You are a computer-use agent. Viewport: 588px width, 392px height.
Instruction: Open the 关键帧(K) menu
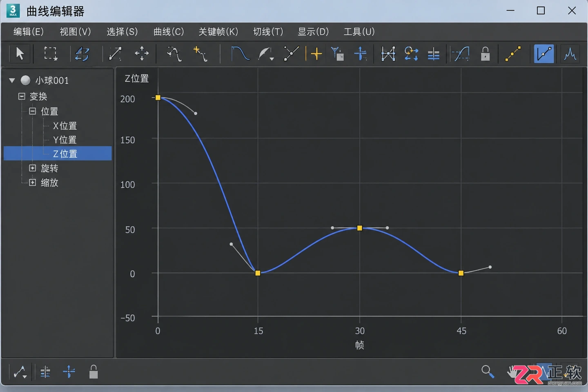coord(218,32)
